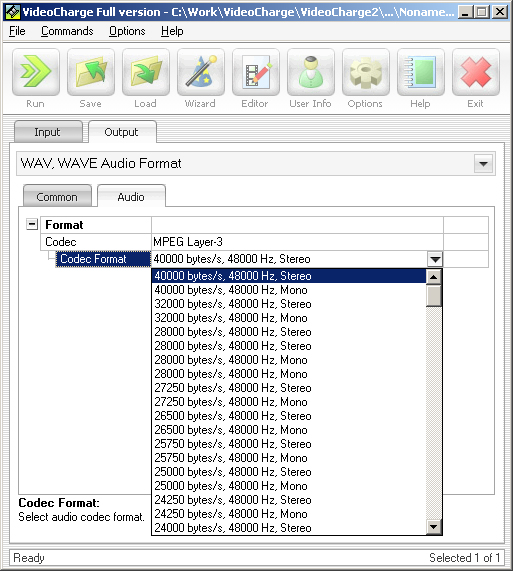This screenshot has width=513, height=571.
Task: Choose 24250 bytes/s, 48000 Hz, Stereo
Action: 289,500
